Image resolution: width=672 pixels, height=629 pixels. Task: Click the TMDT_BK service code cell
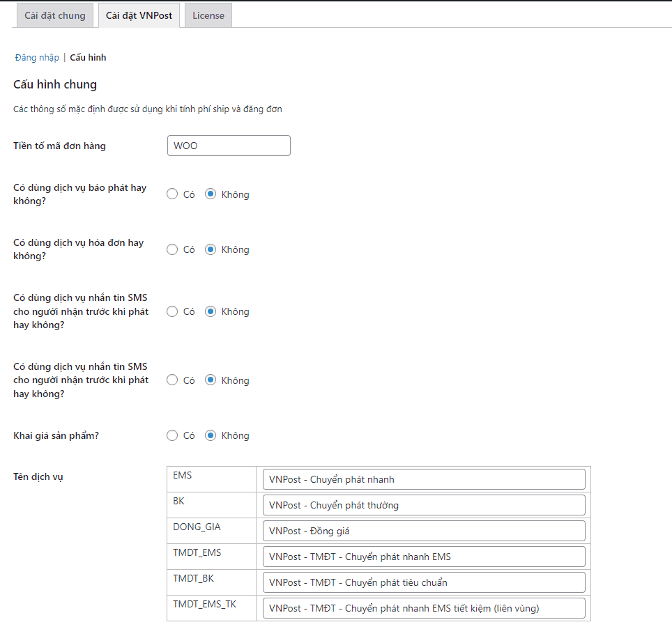pos(212,582)
